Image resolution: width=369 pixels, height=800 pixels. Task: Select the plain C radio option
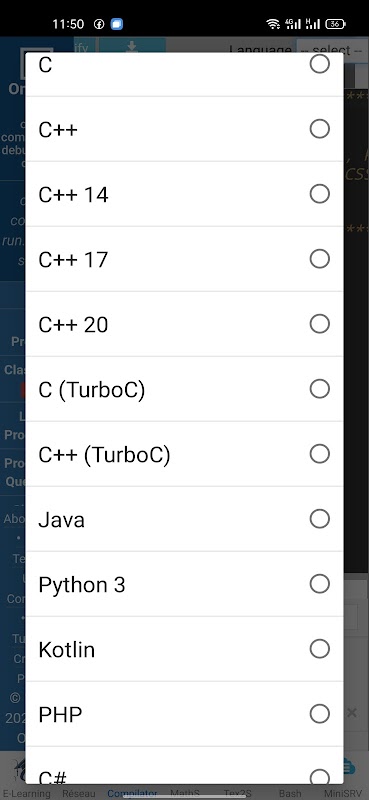319,64
